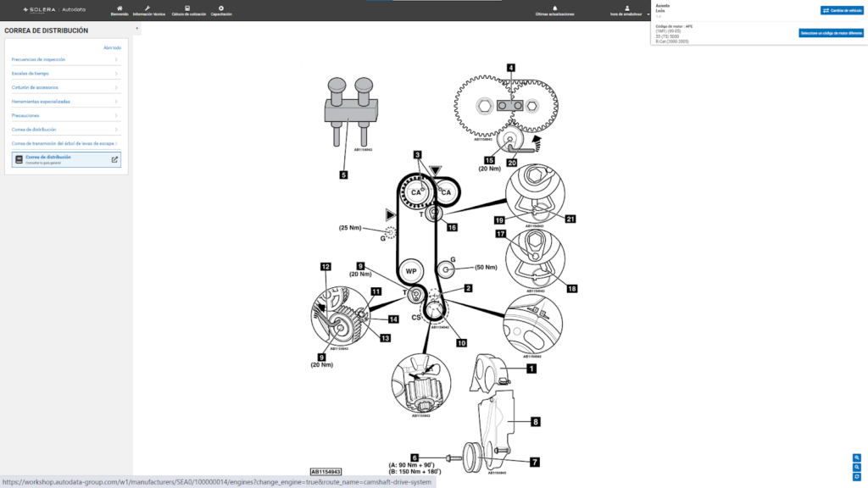This screenshot has width=868, height=488.
Task: Click Seleccione un código de motor diferente
Action: [x=831, y=33]
